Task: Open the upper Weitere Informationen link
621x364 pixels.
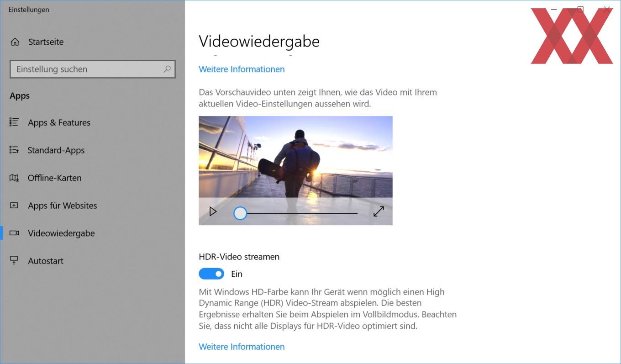Action: coord(242,69)
